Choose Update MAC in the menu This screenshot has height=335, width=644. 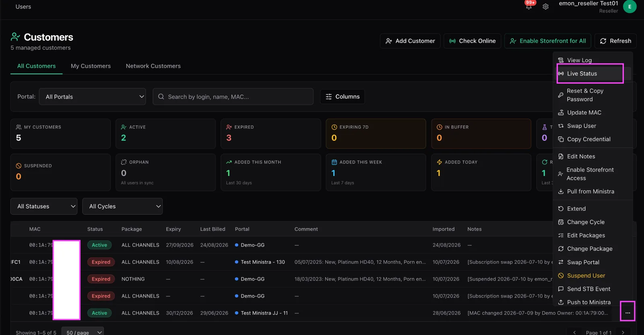[593, 113]
